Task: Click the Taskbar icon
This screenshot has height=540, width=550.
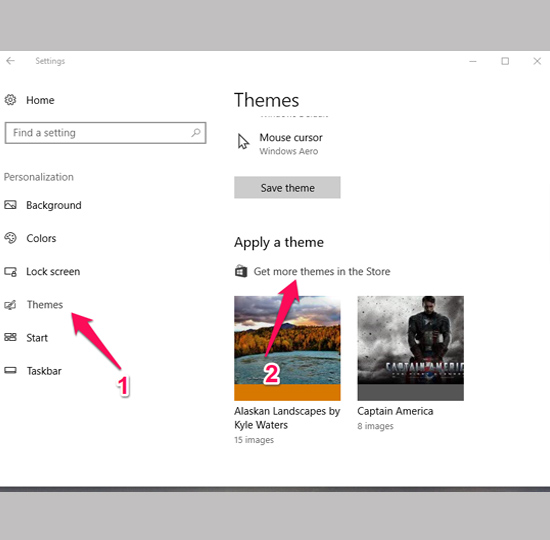Action: [x=10, y=371]
